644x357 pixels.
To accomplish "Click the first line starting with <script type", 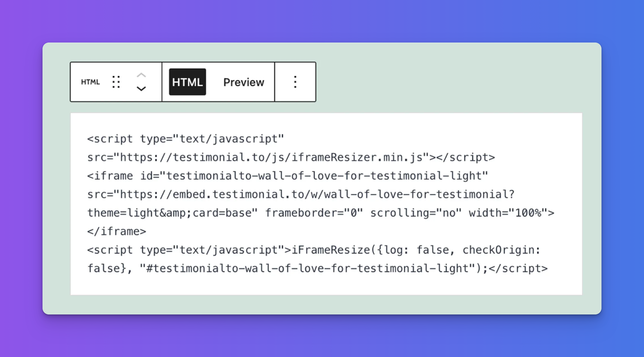I will click(185, 139).
